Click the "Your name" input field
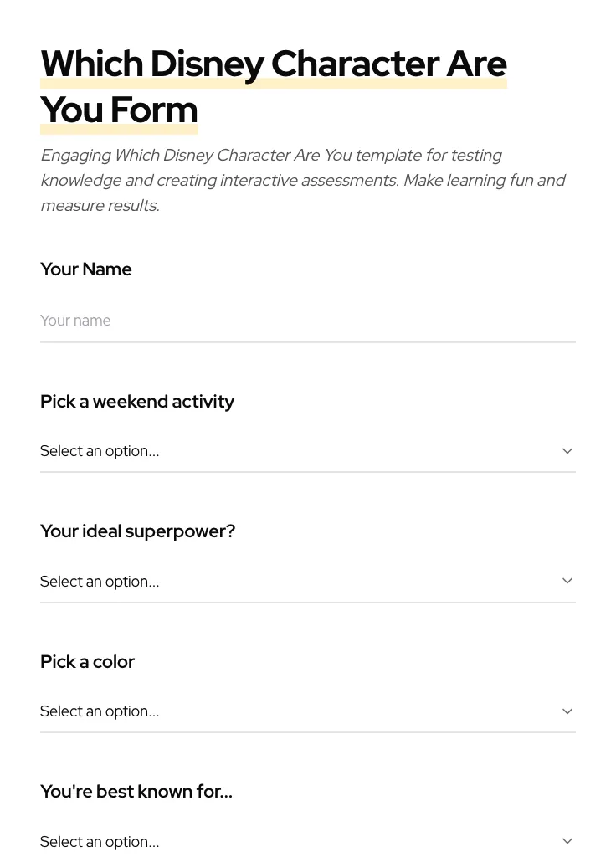This screenshot has height=857, width=616. 308,321
